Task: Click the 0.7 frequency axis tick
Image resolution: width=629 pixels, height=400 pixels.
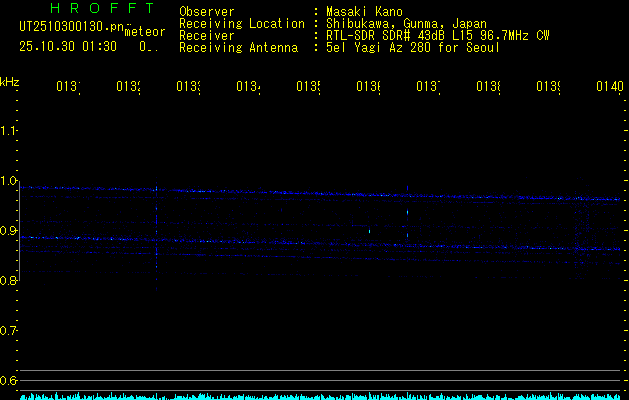Action: (x=9, y=330)
